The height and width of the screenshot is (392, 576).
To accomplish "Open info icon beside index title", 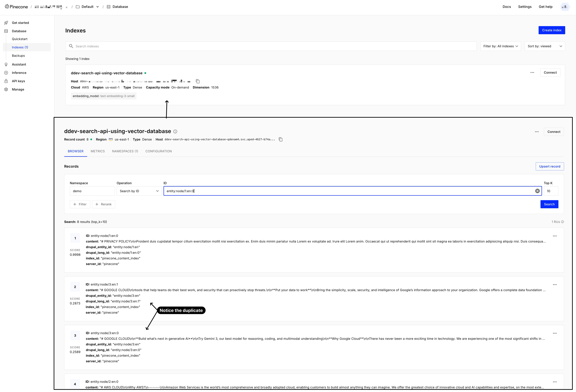I will pos(175,132).
